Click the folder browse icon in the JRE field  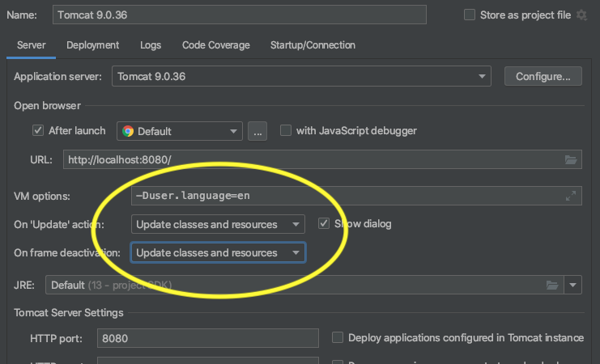click(x=552, y=285)
